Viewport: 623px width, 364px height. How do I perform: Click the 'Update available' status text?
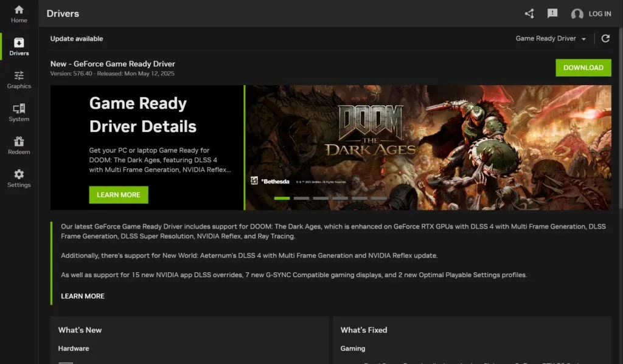coord(77,38)
